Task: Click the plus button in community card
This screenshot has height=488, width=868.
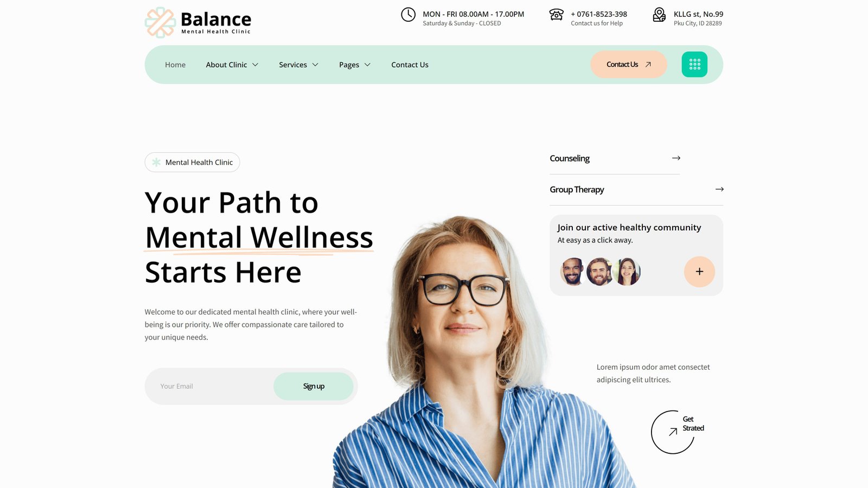Action: (699, 272)
